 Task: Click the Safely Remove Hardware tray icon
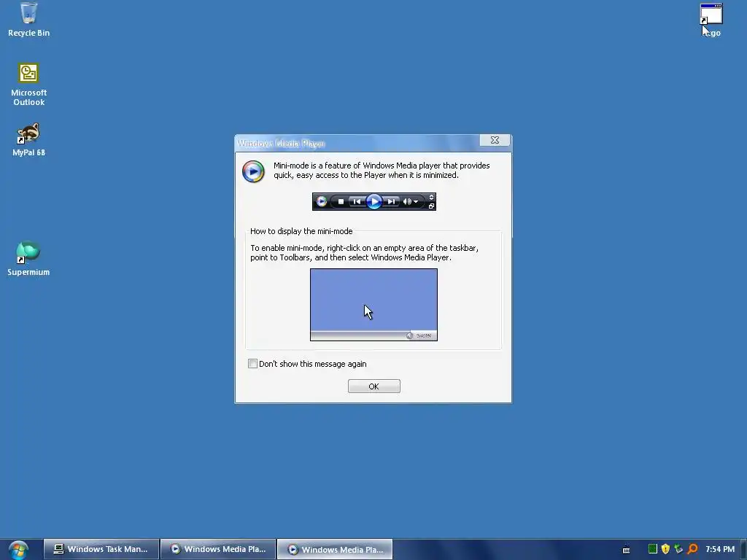tap(679, 549)
